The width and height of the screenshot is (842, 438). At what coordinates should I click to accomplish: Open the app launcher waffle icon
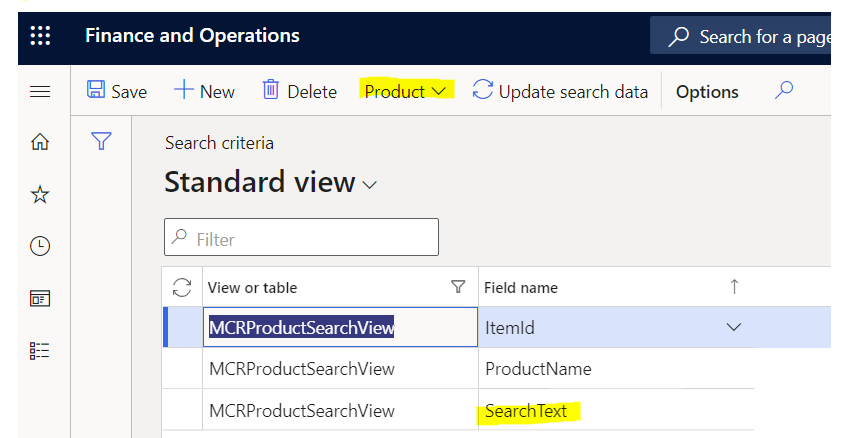pos(40,36)
